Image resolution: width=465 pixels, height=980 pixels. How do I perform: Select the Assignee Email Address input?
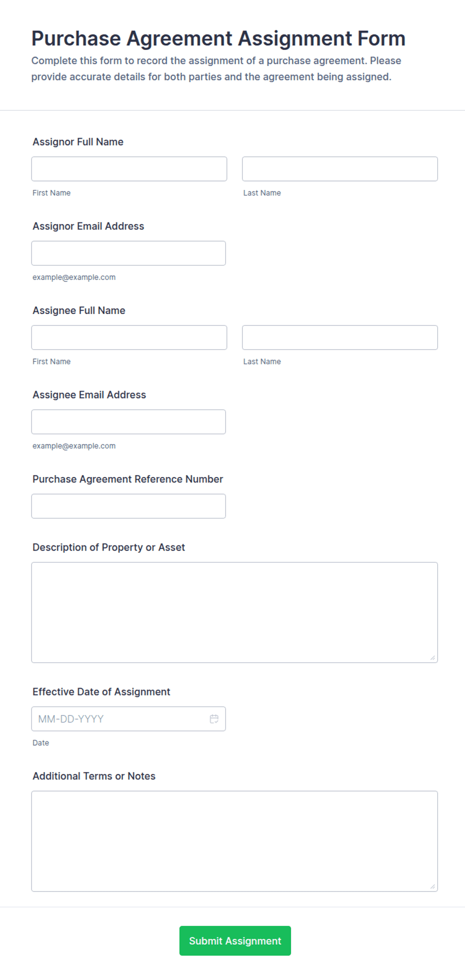click(128, 422)
